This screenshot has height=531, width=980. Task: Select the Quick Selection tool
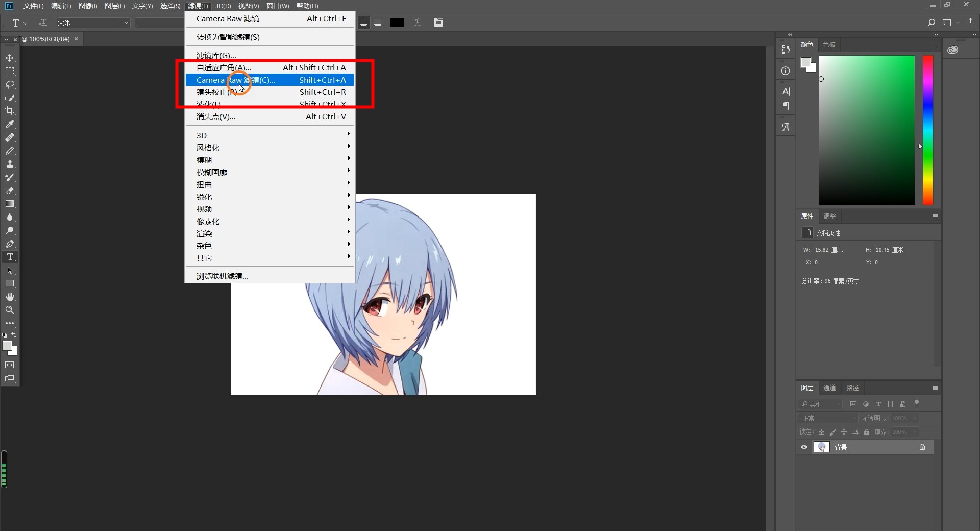coord(10,98)
